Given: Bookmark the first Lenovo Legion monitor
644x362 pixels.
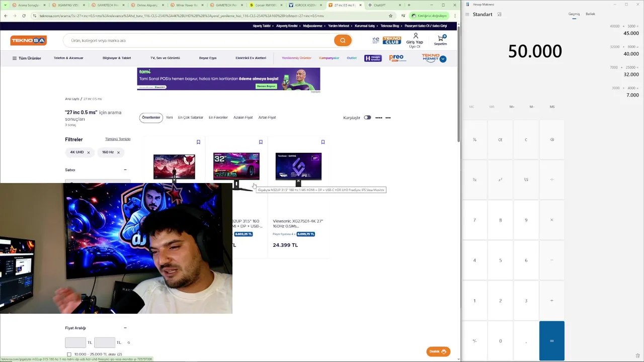Looking at the screenshot, I should tap(198, 142).
